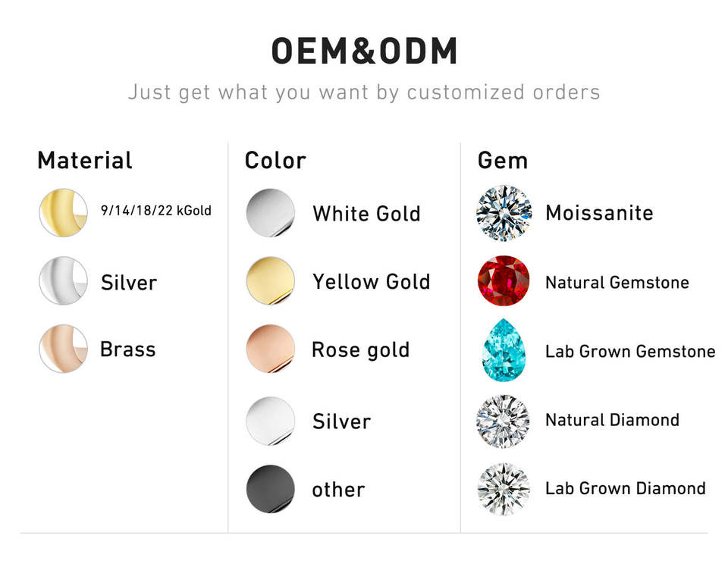Pick the Yellow Gold color swatch

coord(271,280)
